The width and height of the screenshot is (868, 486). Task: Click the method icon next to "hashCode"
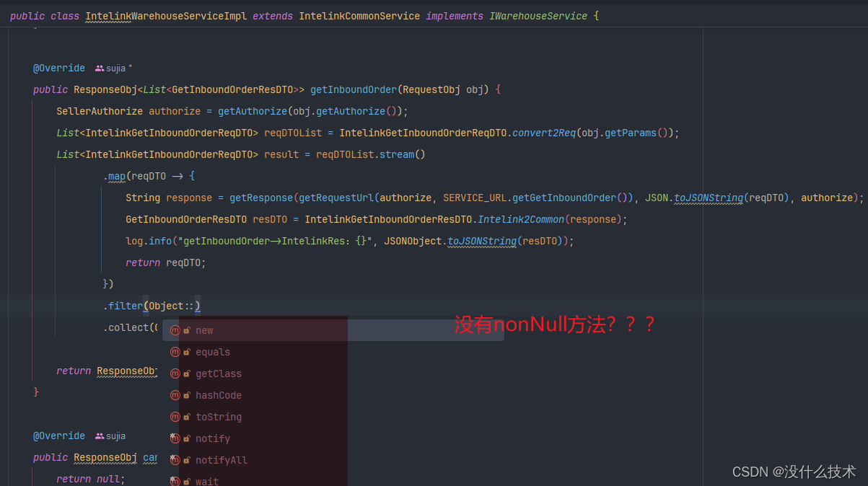(174, 395)
